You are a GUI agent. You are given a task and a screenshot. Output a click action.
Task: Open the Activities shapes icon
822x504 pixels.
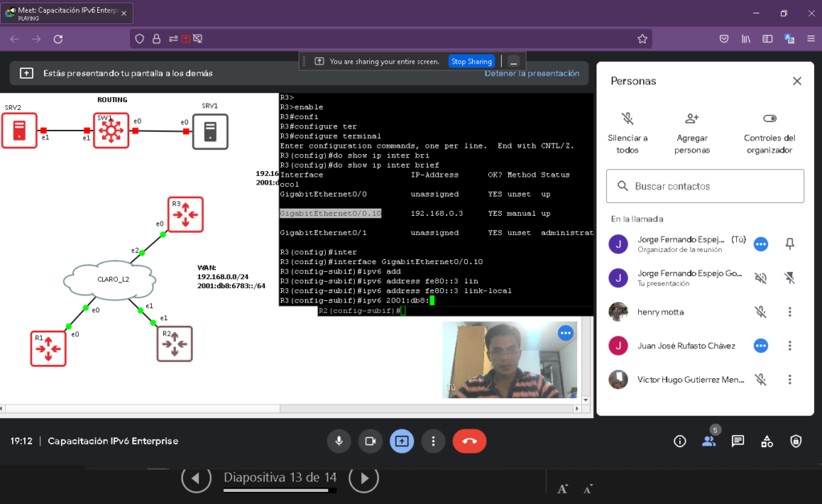click(767, 441)
